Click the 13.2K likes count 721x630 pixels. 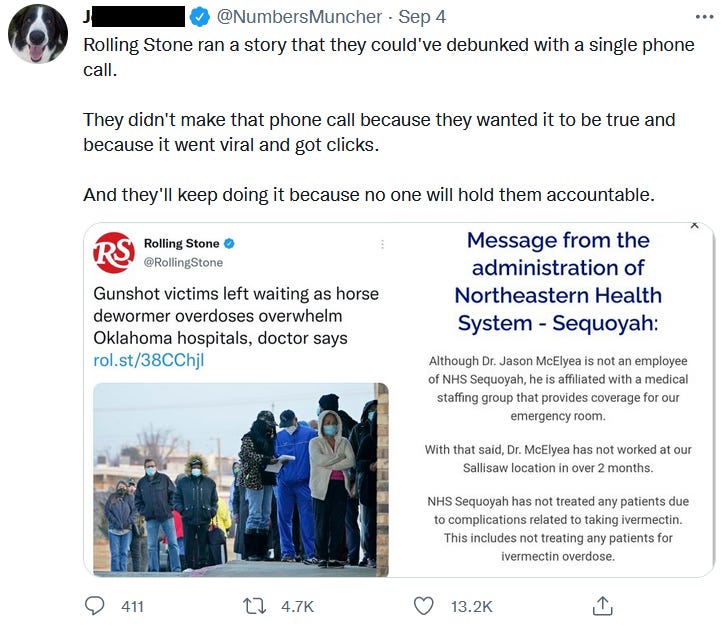coord(471,607)
